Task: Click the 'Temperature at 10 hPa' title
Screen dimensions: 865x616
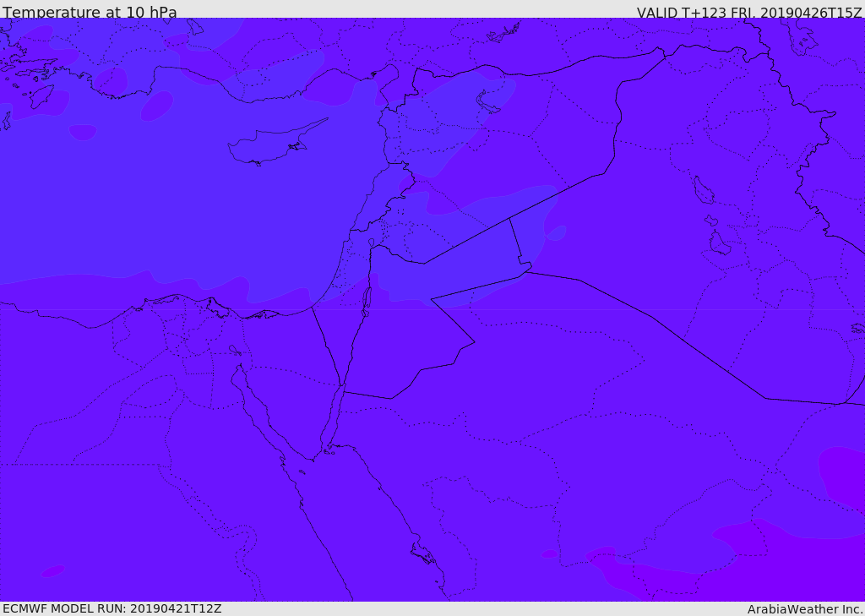Action: point(90,12)
